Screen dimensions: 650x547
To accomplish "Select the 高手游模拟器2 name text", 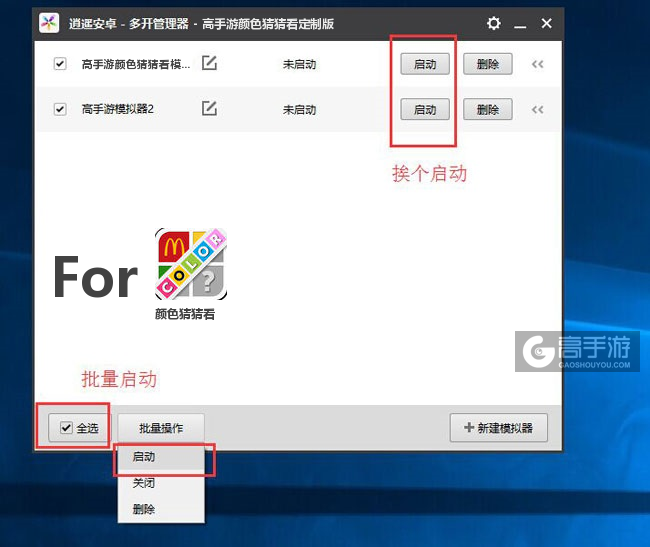I will 118,109.
